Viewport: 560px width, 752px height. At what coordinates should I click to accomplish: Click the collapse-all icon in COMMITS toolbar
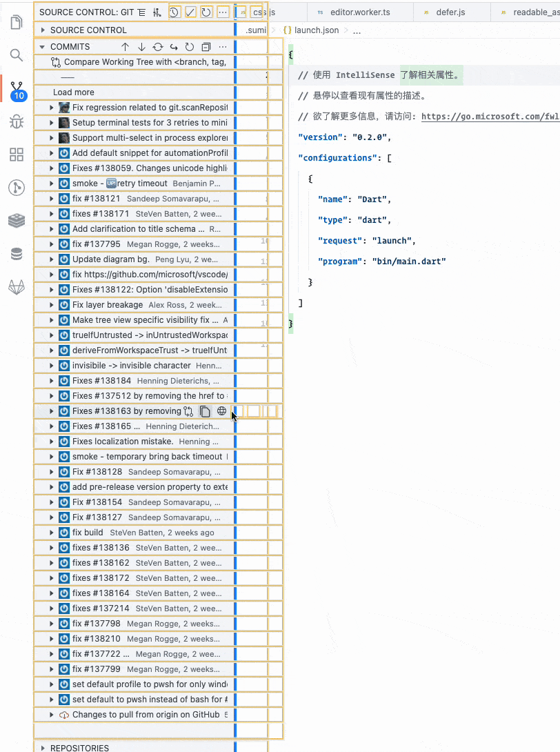pos(206,47)
